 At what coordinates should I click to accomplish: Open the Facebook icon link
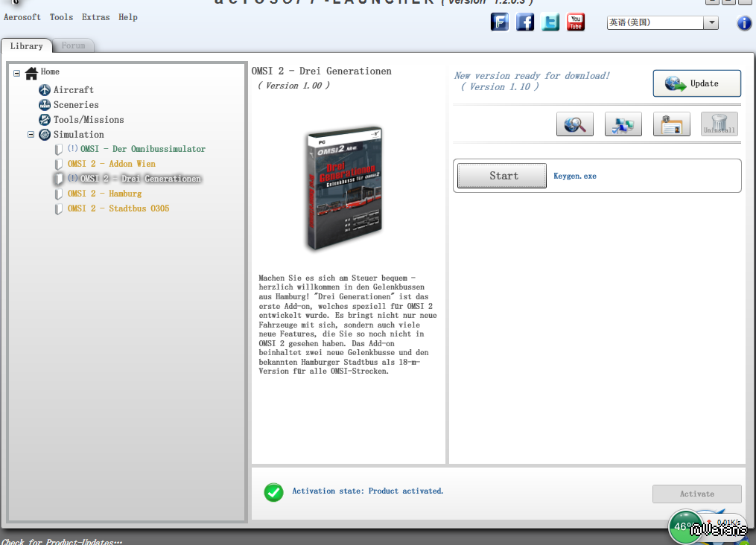(525, 22)
